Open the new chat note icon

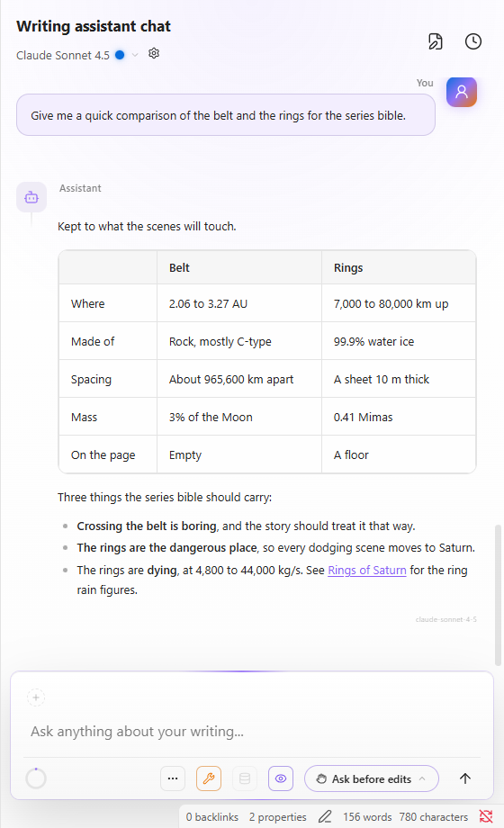(x=436, y=41)
